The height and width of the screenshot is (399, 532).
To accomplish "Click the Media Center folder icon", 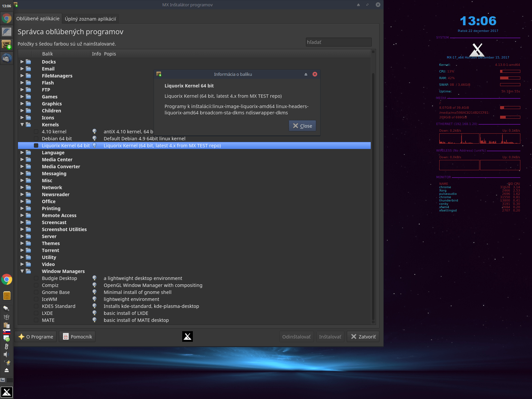I will click(29, 160).
